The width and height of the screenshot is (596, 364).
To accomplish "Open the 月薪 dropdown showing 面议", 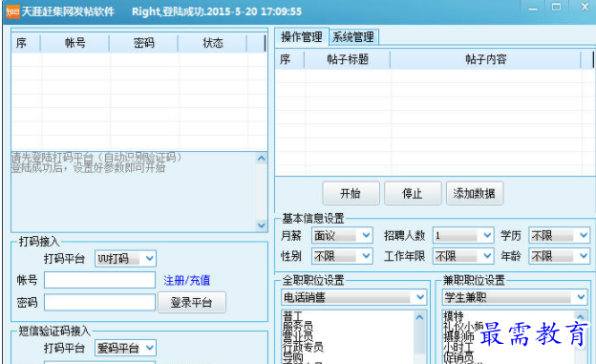I will [342, 235].
